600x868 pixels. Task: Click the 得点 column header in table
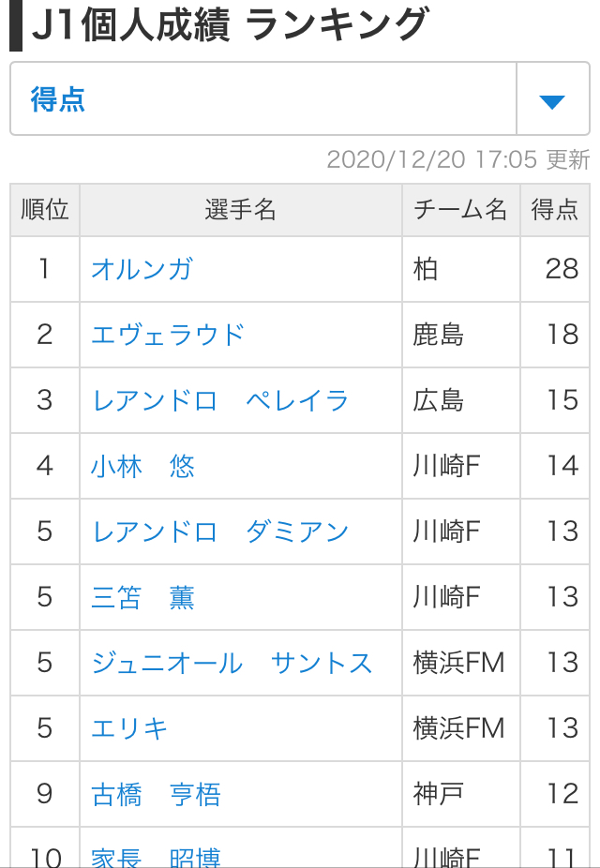[x=555, y=210]
